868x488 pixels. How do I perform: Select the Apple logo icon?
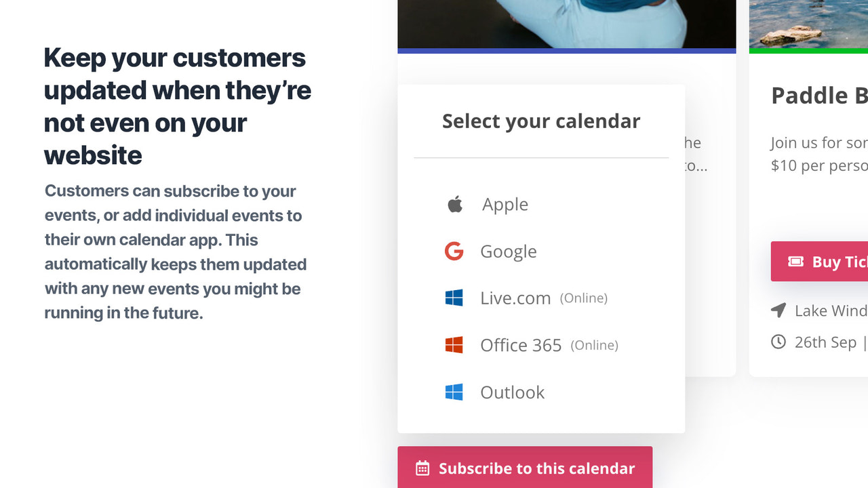point(455,203)
